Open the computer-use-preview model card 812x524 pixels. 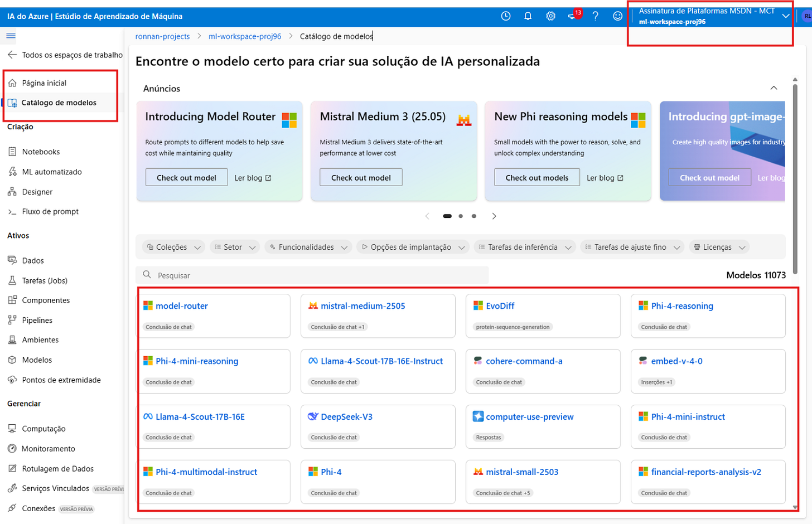tap(543, 426)
